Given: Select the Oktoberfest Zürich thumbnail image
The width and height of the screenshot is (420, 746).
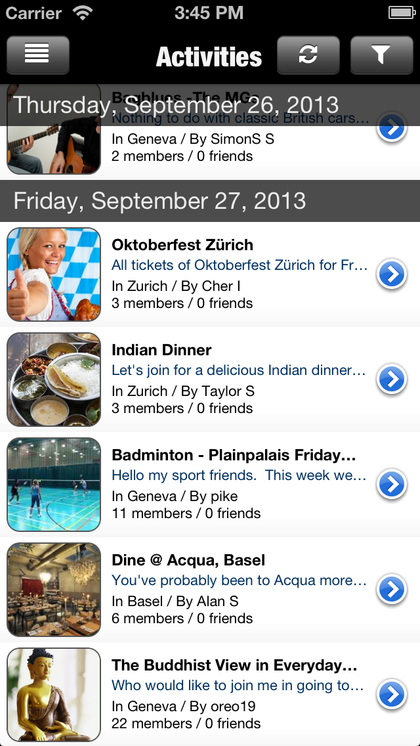Looking at the screenshot, I should click(54, 275).
